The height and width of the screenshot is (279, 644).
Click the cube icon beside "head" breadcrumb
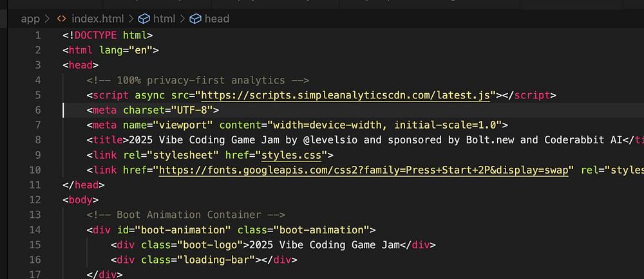195,19
